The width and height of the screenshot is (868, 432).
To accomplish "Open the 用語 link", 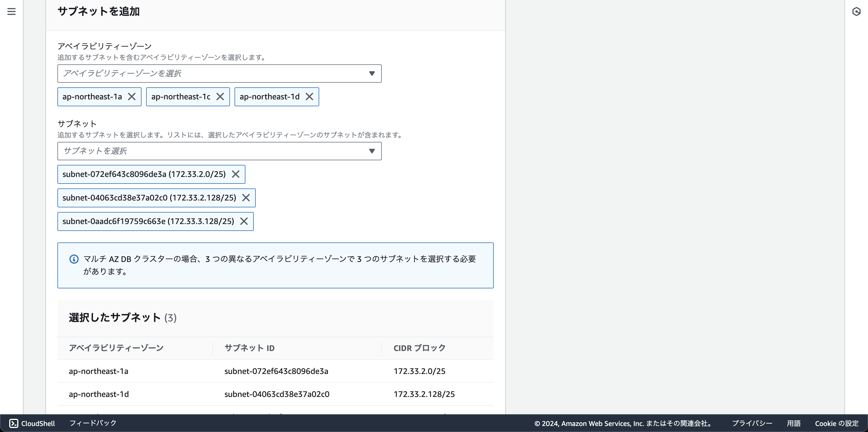I will 794,423.
